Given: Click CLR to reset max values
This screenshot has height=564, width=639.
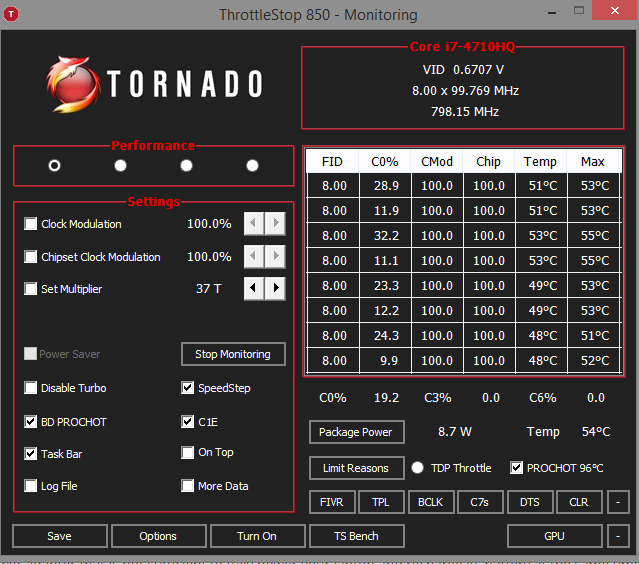Looking at the screenshot, I should click(579, 502).
